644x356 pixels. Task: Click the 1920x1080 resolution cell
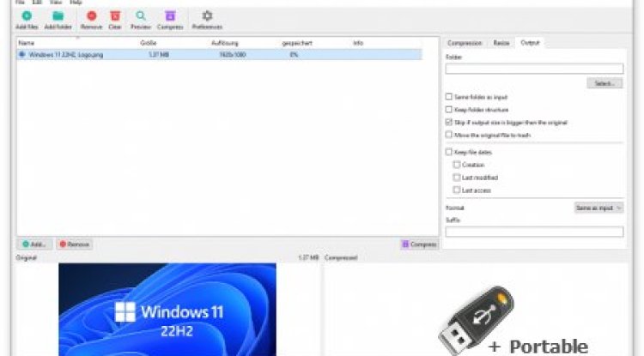point(233,55)
